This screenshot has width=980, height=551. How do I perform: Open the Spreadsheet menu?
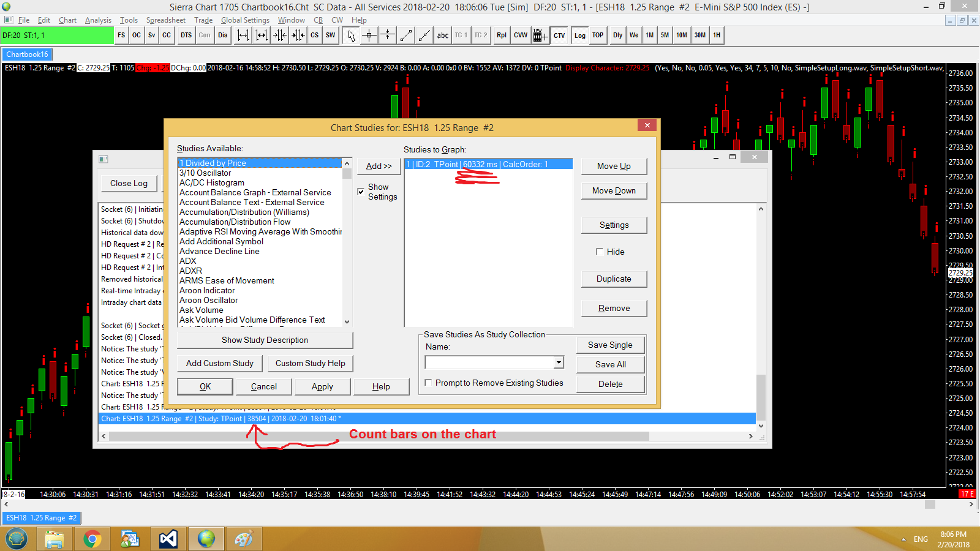(165, 20)
